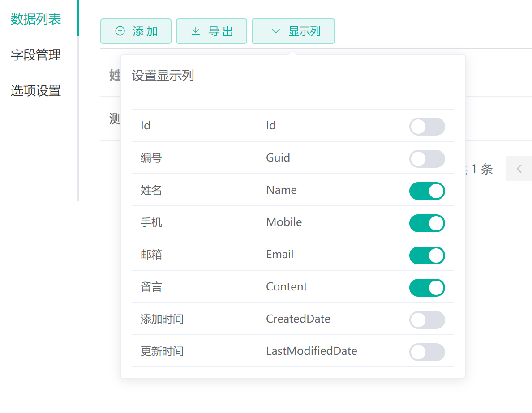
Task: Open 选项设置 in the sidebar
Action: point(36,91)
